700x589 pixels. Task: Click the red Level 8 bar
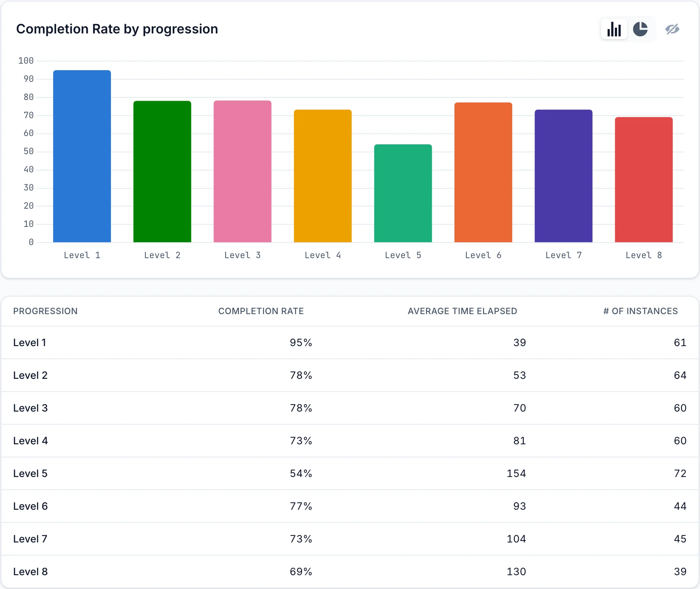point(644,180)
